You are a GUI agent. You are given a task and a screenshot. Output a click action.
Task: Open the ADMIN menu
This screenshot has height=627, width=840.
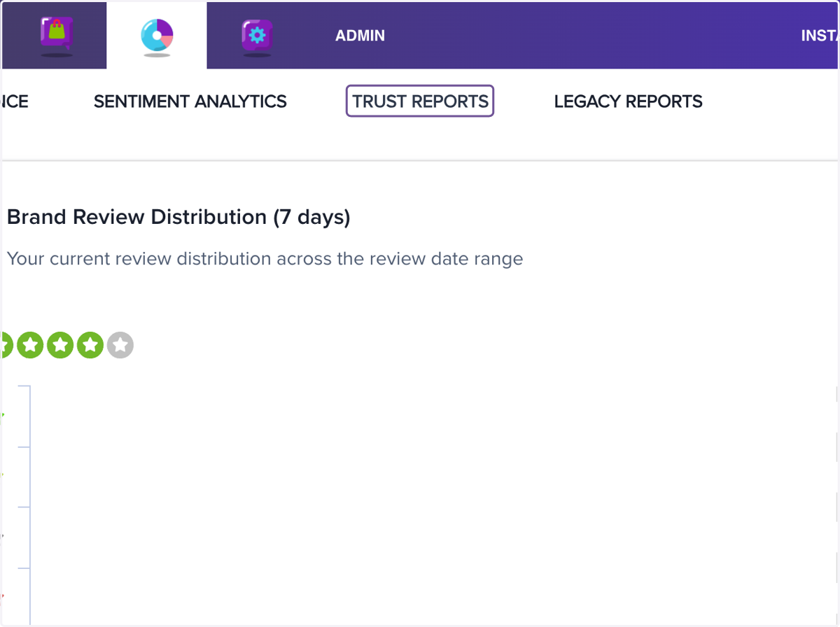360,36
